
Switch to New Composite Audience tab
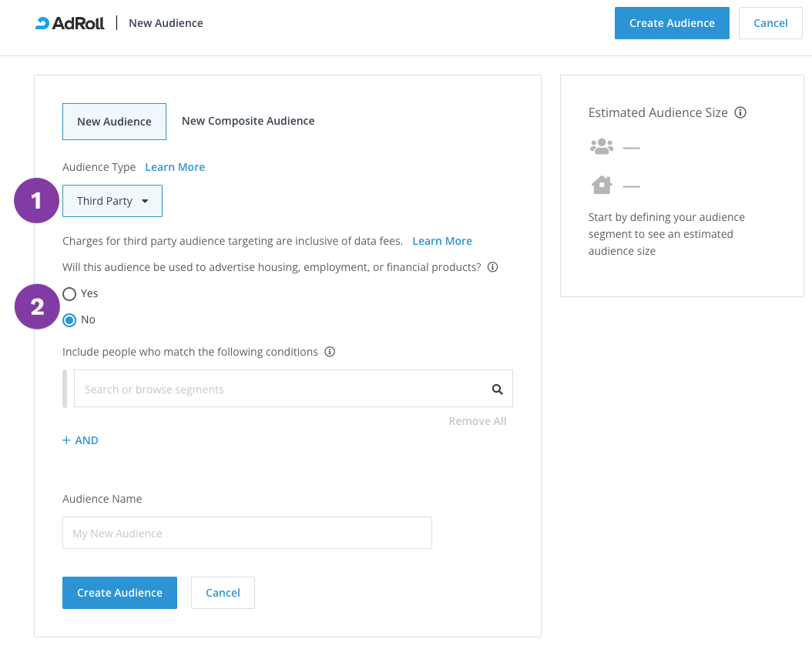248,121
